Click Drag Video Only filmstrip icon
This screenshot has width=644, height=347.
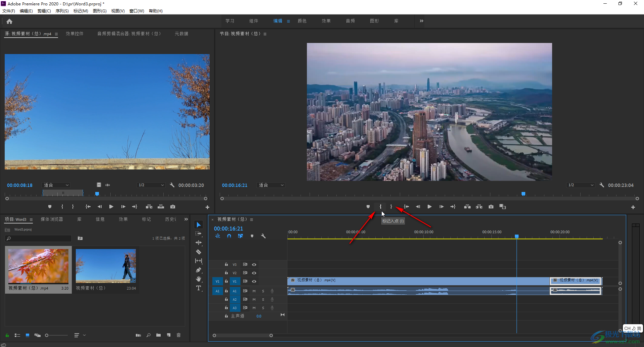pos(99,185)
